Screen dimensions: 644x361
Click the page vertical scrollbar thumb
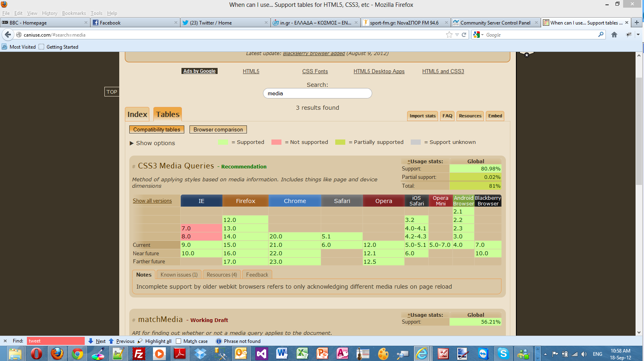[639, 131]
